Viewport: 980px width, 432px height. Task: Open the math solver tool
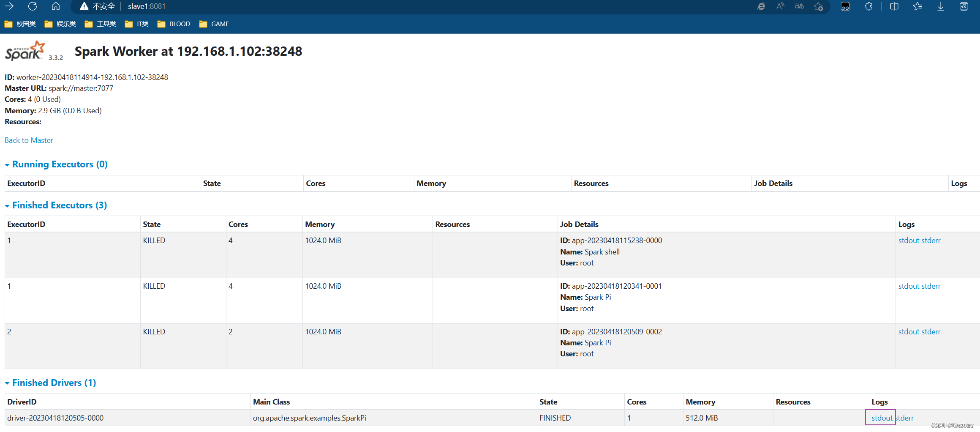tap(964, 6)
